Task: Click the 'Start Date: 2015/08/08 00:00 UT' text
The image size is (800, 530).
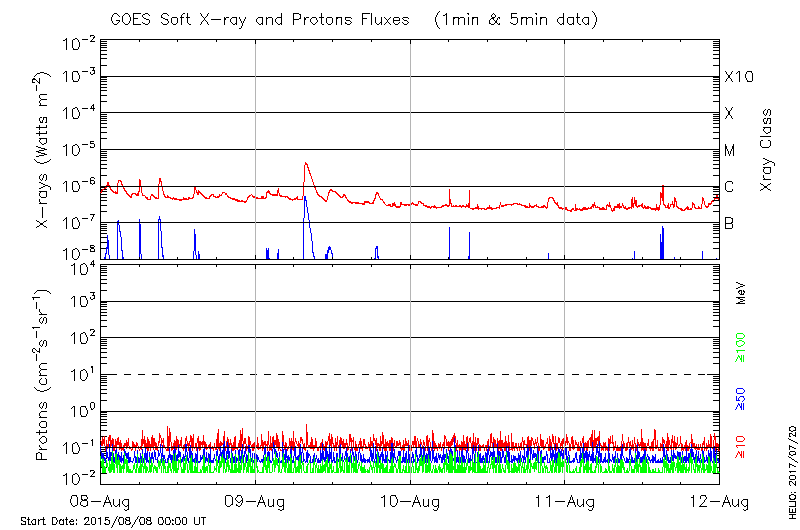Action: pos(113,521)
